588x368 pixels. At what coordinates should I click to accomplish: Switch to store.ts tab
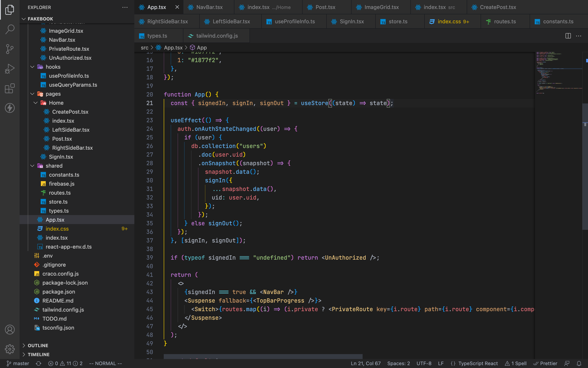pos(400,21)
